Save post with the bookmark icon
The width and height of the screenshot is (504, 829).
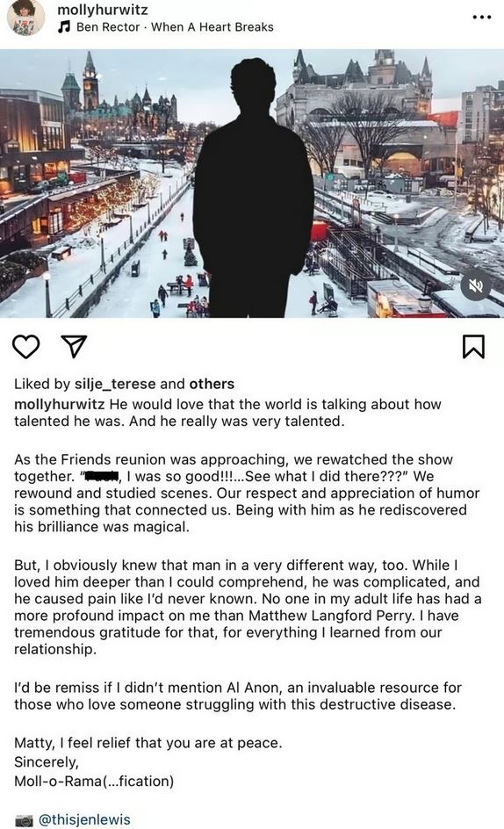click(473, 347)
